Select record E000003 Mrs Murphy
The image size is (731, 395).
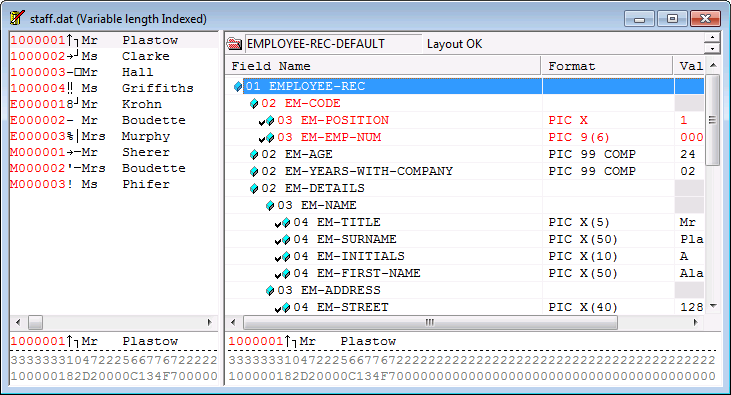point(114,136)
